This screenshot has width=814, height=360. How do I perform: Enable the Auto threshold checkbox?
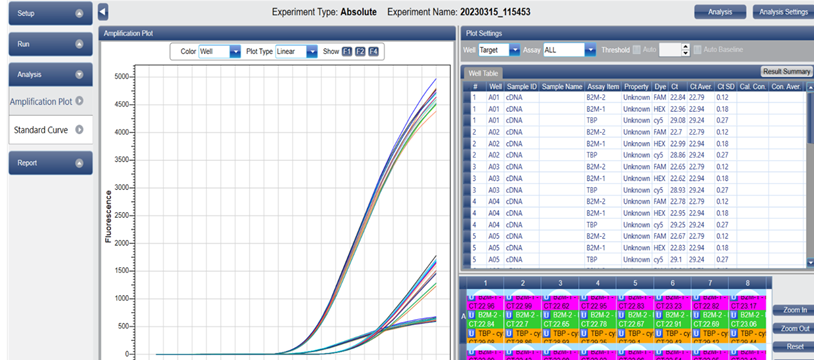click(x=636, y=50)
